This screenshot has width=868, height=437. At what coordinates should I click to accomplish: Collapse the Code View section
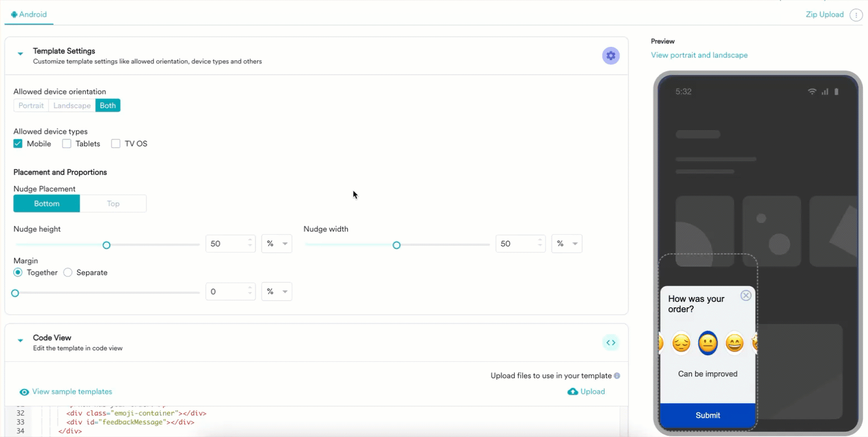pyautogui.click(x=20, y=341)
